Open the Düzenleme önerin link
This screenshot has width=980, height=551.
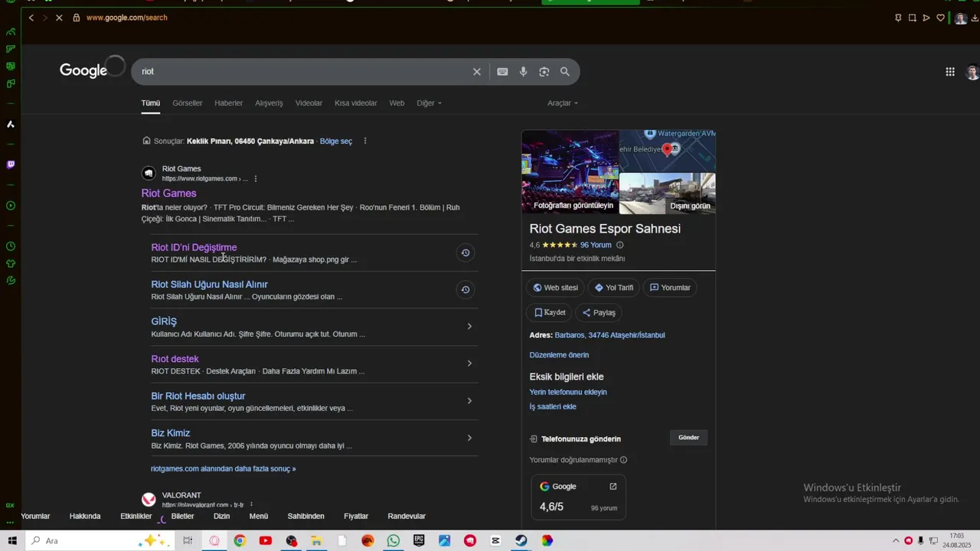click(559, 355)
